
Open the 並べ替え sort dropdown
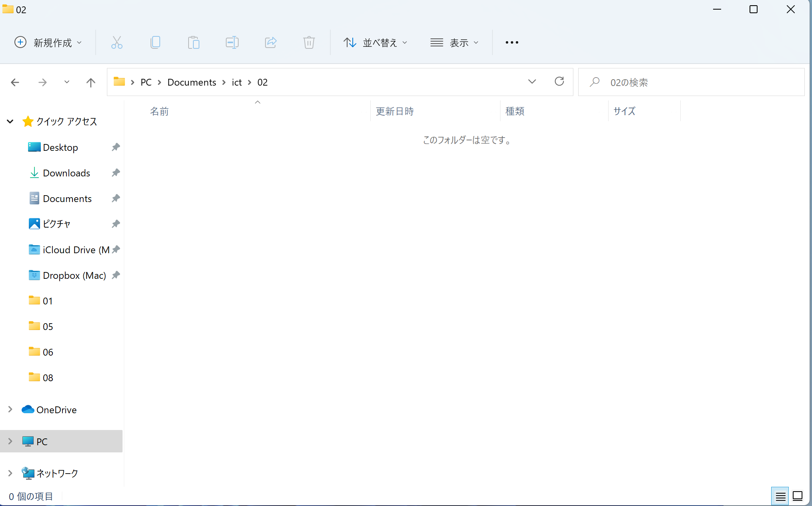375,42
